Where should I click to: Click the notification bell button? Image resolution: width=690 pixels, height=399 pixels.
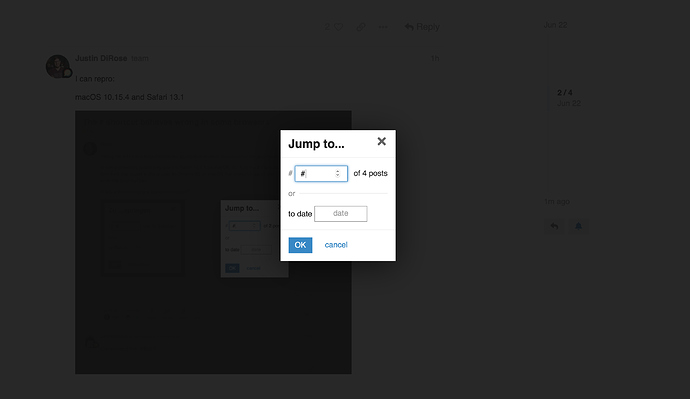578,226
